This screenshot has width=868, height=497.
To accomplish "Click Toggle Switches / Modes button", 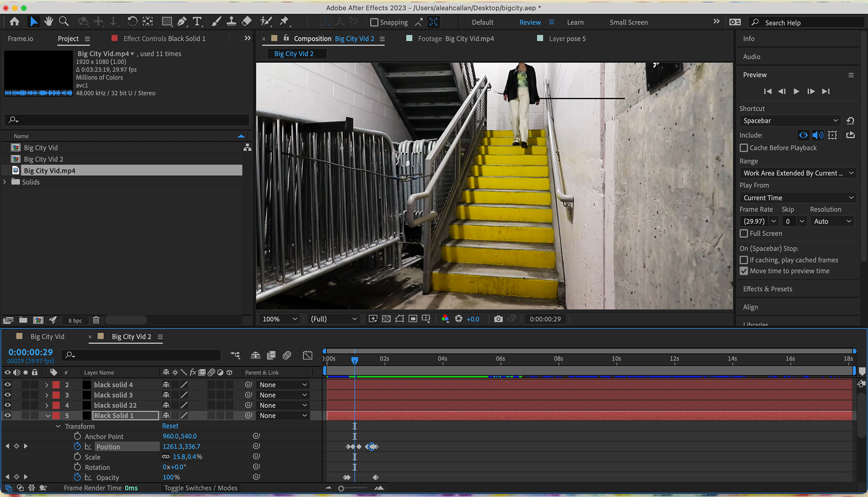I will 201,488.
